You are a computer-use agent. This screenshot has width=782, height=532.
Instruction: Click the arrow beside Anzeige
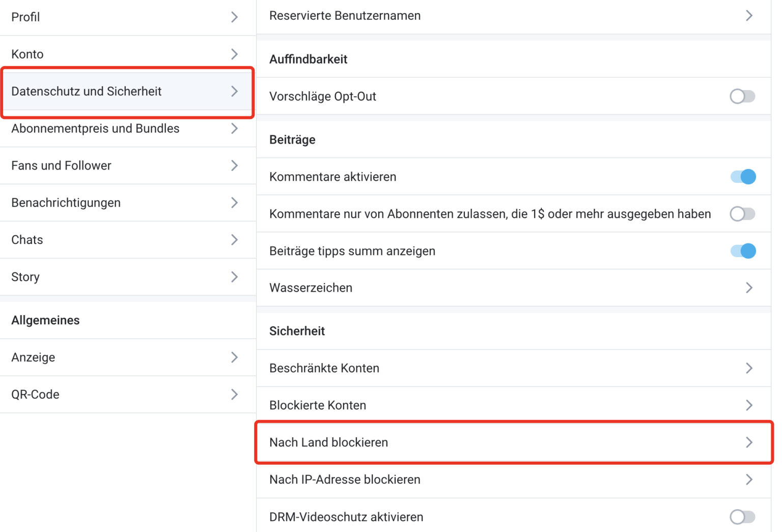coord(234,357)
